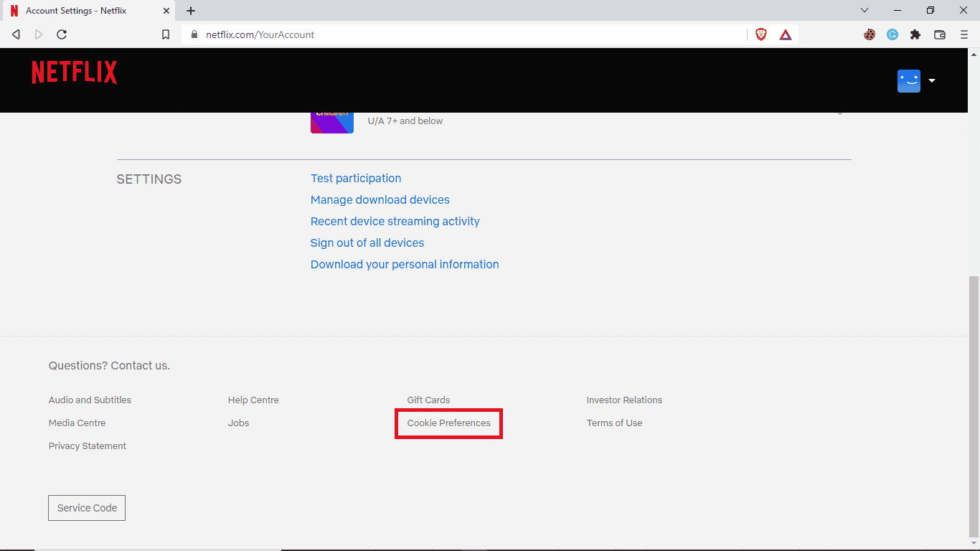Open Audio and Subtitles footer link
The height and width of the screenshot is (551, 980).
[x=90, y=400]
